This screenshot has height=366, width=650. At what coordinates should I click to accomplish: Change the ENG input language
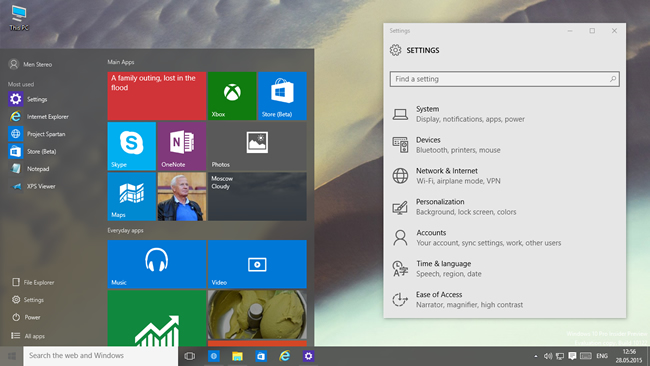pyautogui.click(x=602, y=356)
